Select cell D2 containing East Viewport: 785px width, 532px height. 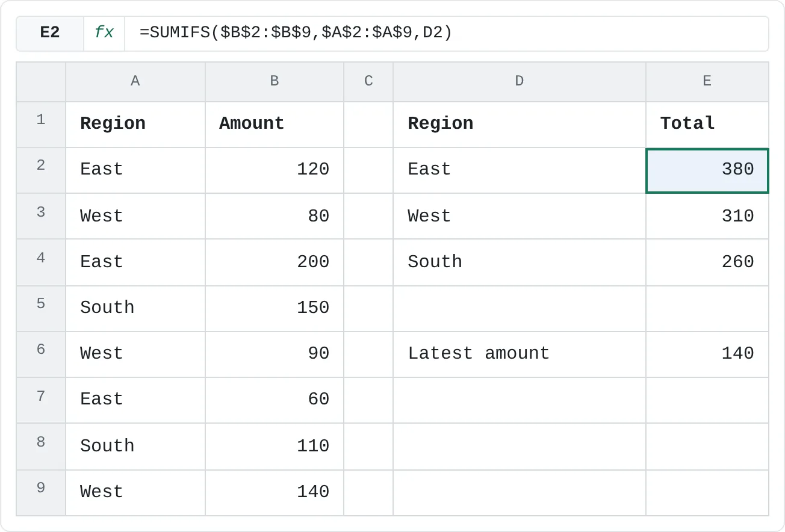point(520,170)
